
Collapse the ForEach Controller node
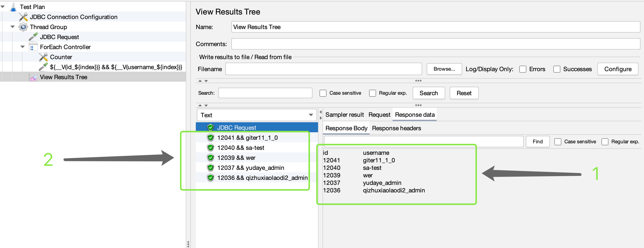23,47
